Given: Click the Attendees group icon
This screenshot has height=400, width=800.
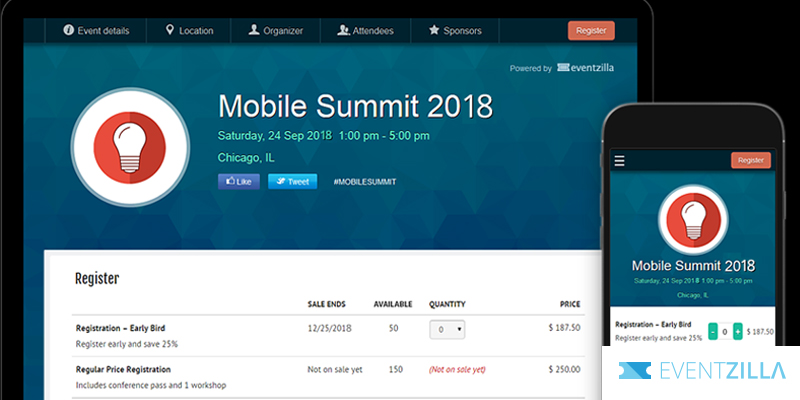Looking at the screenshot, I should pos(343,30).
